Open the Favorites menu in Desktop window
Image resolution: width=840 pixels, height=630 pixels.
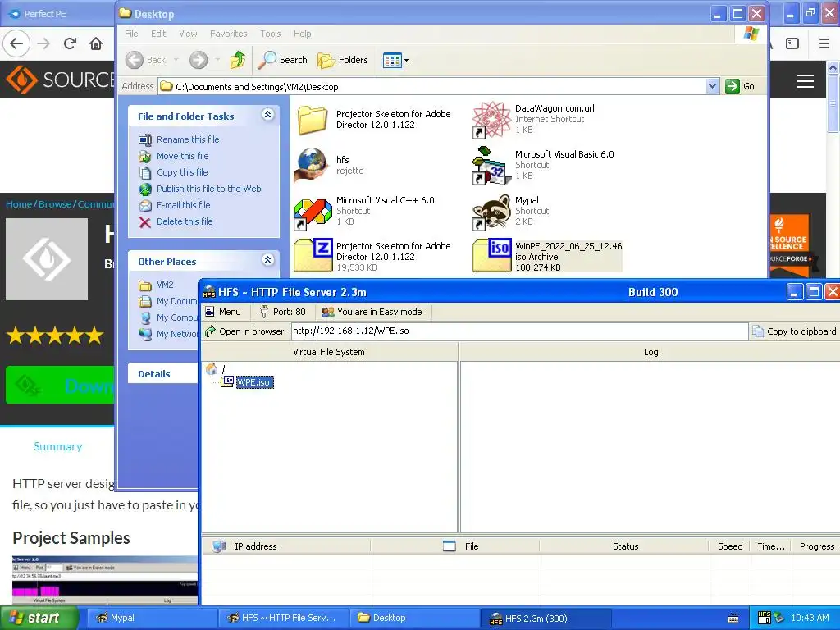228,34
